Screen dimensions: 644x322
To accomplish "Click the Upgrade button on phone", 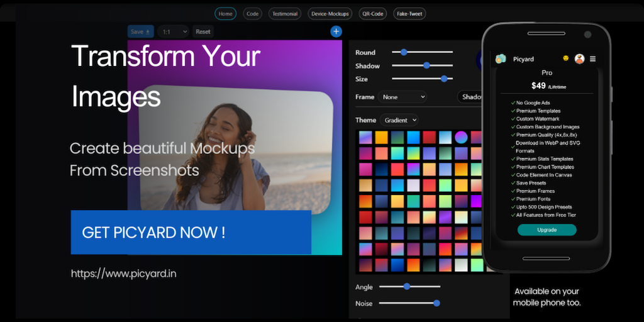I will point(547,230).
